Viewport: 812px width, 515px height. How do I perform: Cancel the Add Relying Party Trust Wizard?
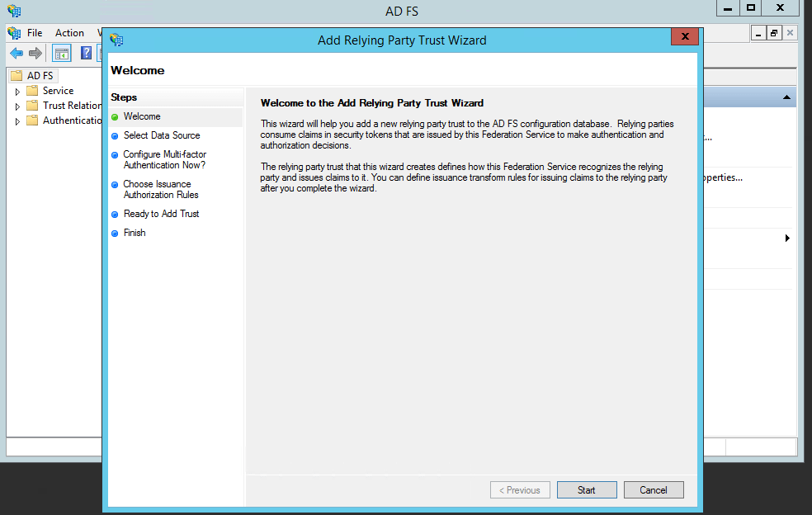(654, 489)
